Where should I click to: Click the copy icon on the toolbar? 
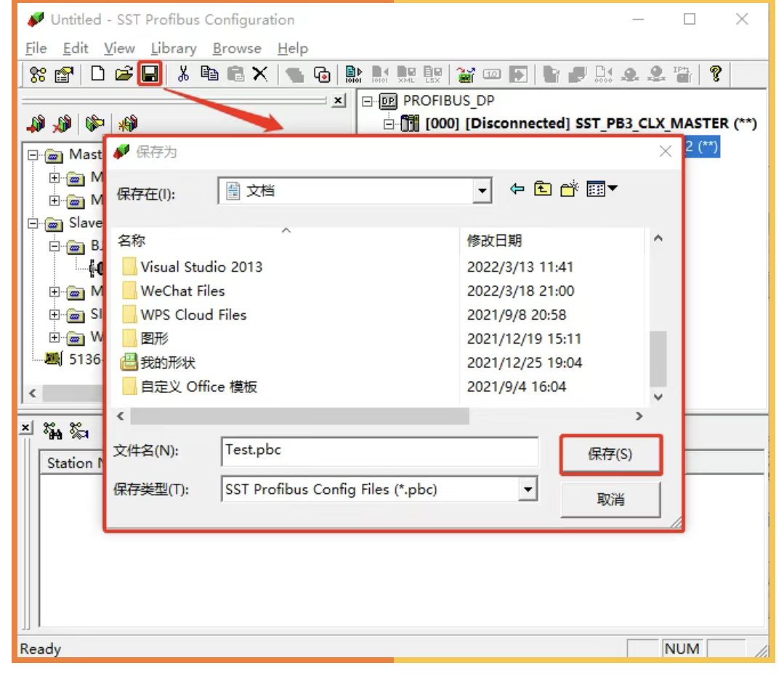click(209, 73)
